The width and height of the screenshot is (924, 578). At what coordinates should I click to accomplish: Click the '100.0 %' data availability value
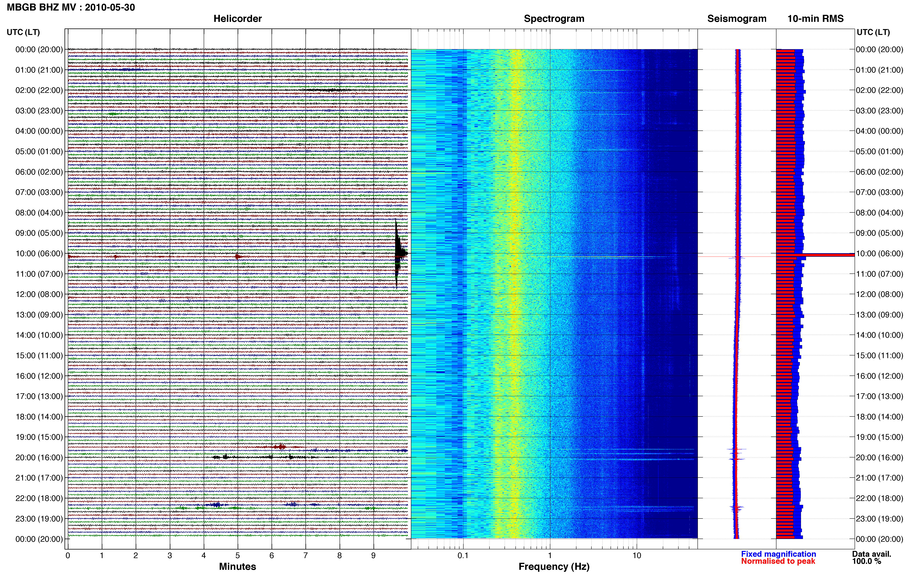pos(866,561)
